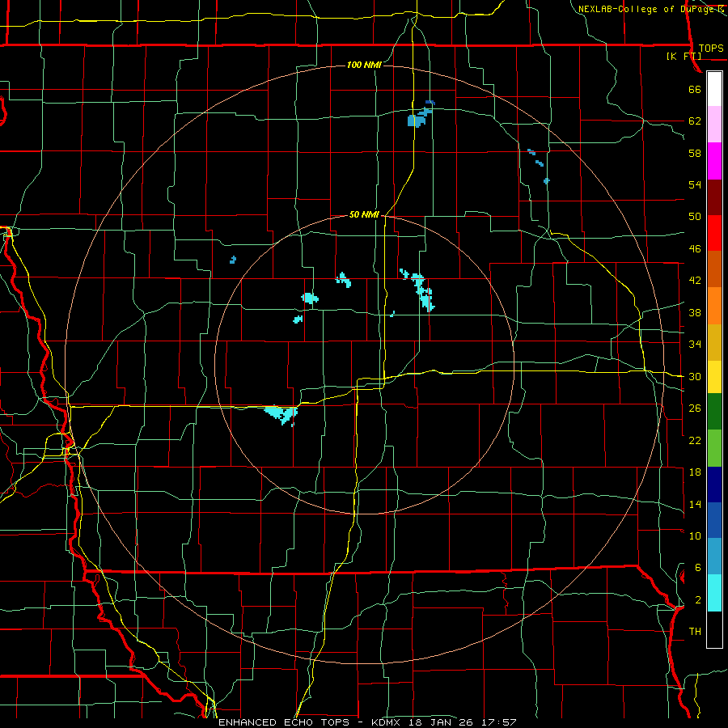Viewport: 728px width, 728px height.
Task: Click the 50 NMI range ring label
Action: (365, 214)
